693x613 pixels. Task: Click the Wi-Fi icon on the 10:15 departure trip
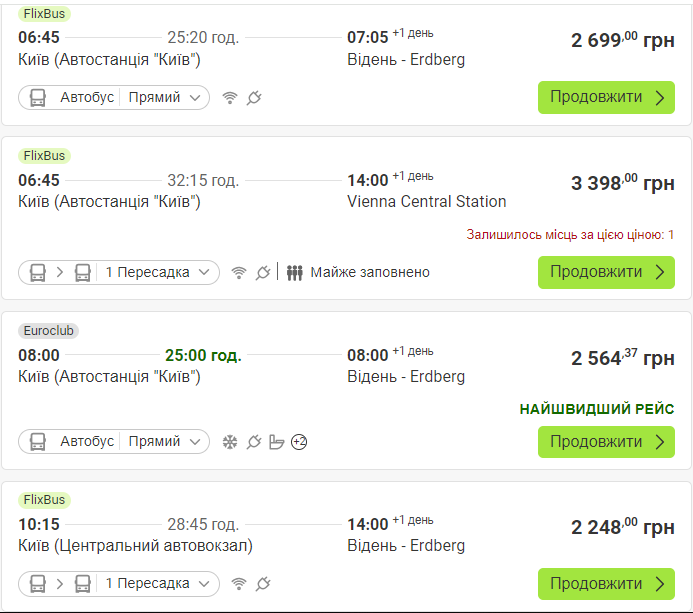click(238, 583)
